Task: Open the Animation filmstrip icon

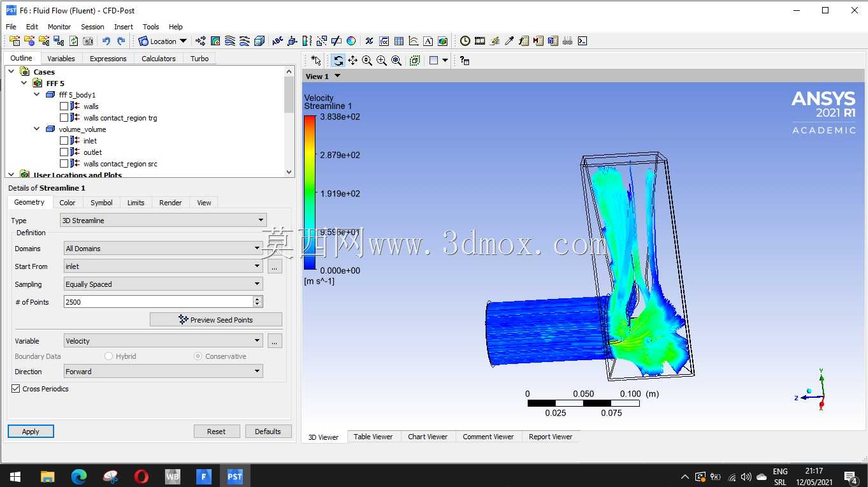Action: coord(480,41)
